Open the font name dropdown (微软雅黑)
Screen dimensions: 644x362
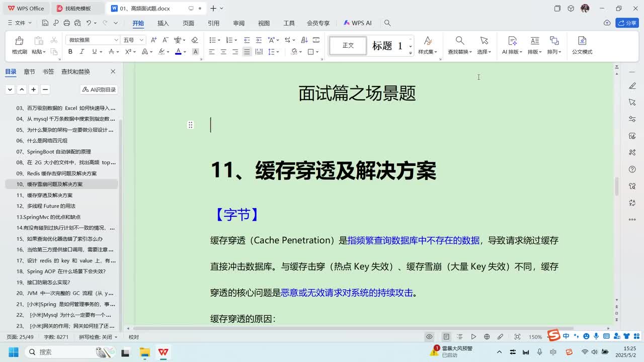pyautogui.click(x=116, y=40)
